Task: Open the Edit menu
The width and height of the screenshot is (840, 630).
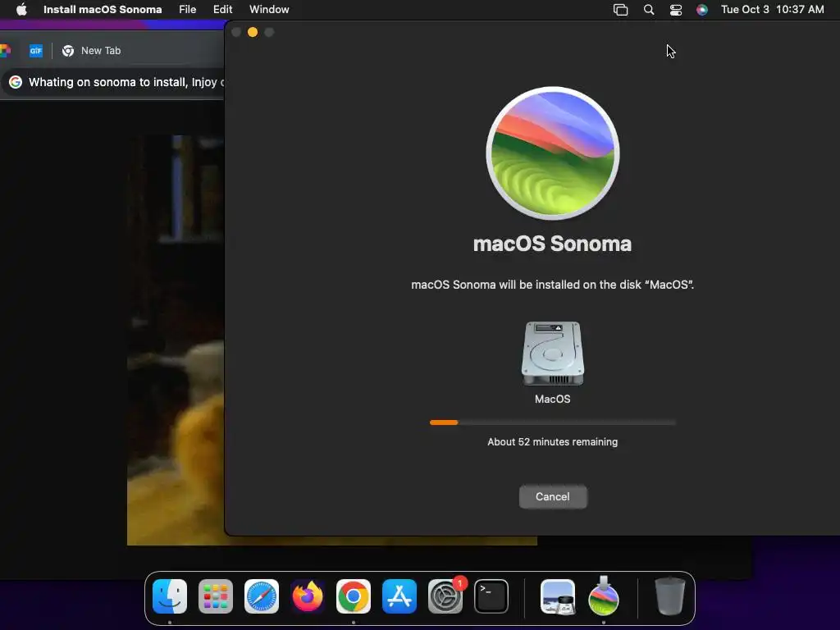Action: pos(222,9)
